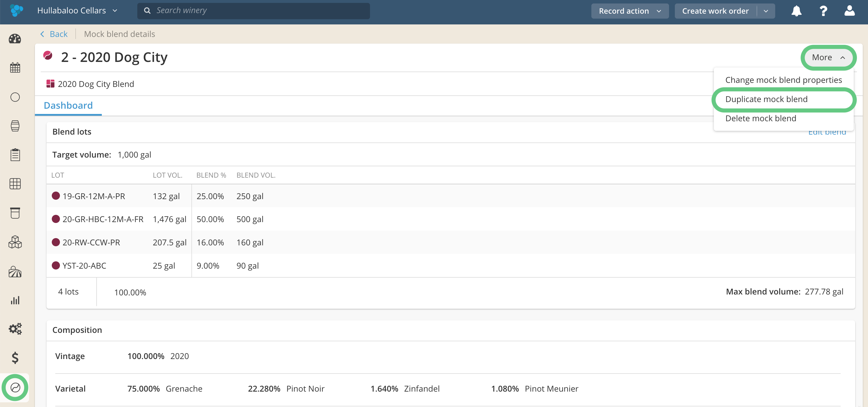This screenshot has width=868, height=407.
Task: Open the 2020 Dog City Blend link
Action: tap(96, 84)
